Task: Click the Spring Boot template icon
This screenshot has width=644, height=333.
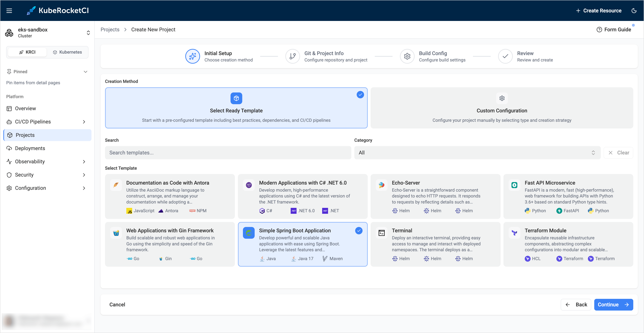Action: [x=249, y=233]
